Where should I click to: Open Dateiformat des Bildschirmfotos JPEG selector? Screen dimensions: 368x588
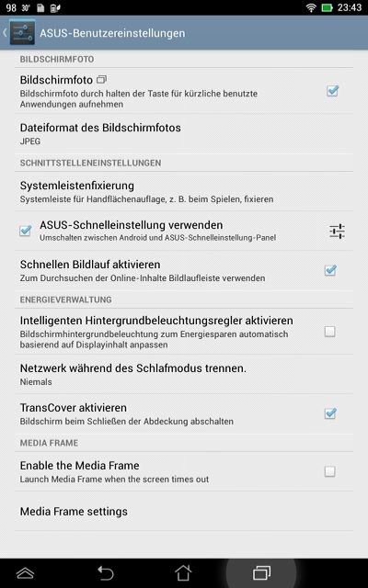pos(184,134)
